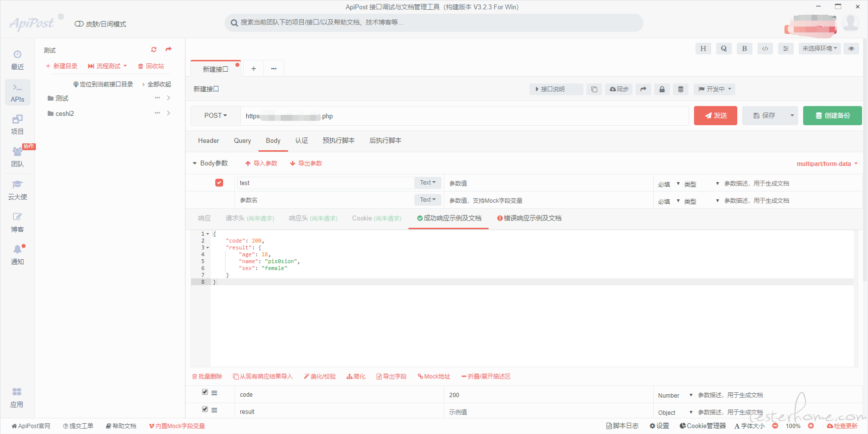Click the 美化/校验 beautify link
The image size is (868, 434).
tap(320, 377)
